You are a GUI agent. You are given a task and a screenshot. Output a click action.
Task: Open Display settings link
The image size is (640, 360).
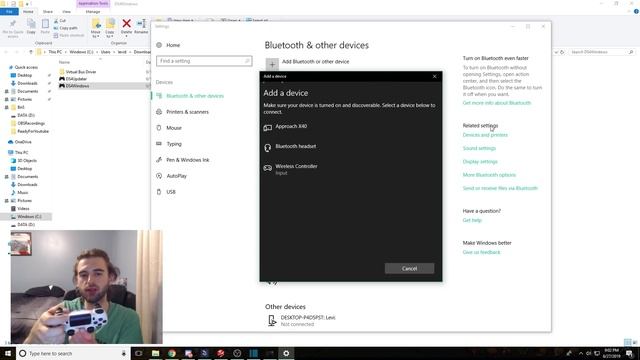[x=480, y=162]
